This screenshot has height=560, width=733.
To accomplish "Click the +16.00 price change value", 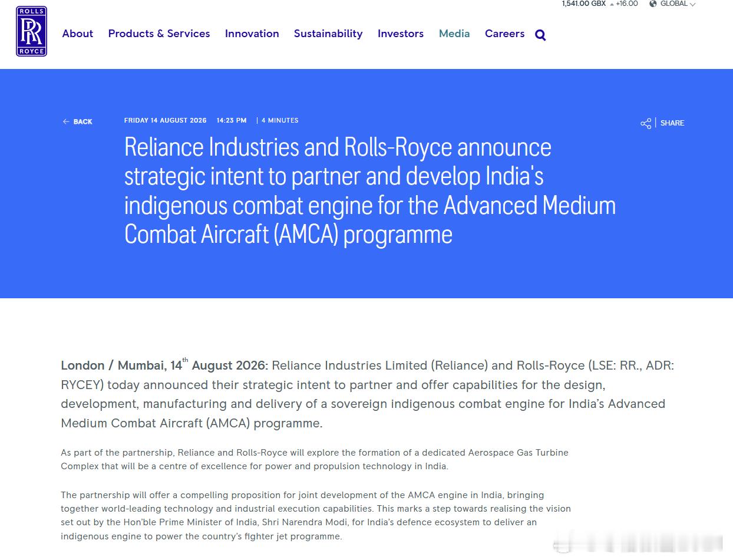I will (x=627, y=4).
